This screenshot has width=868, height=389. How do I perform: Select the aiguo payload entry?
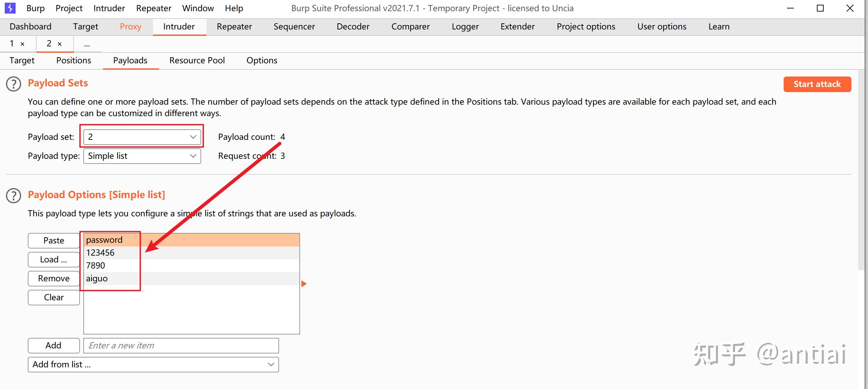(97, 278)
